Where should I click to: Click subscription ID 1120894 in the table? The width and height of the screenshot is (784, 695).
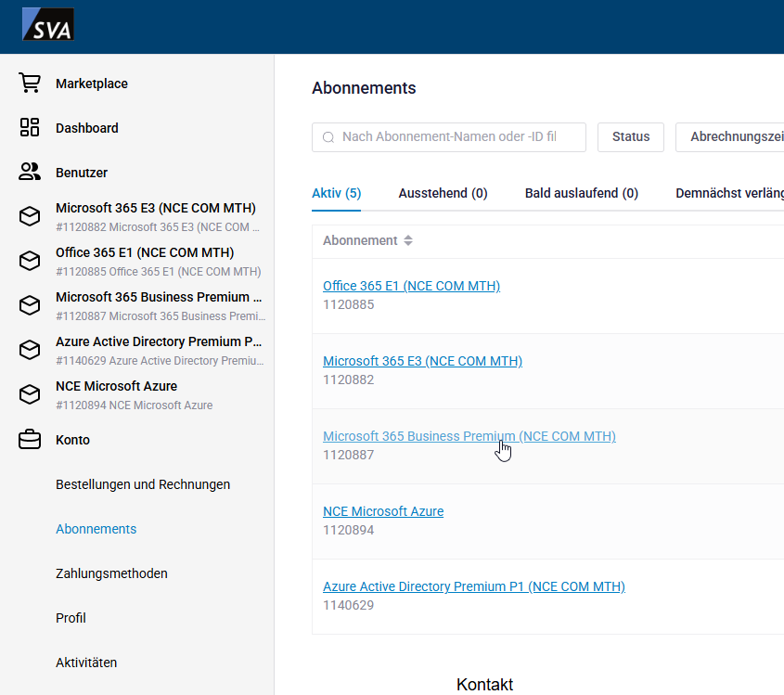click(x=349, y=530)
